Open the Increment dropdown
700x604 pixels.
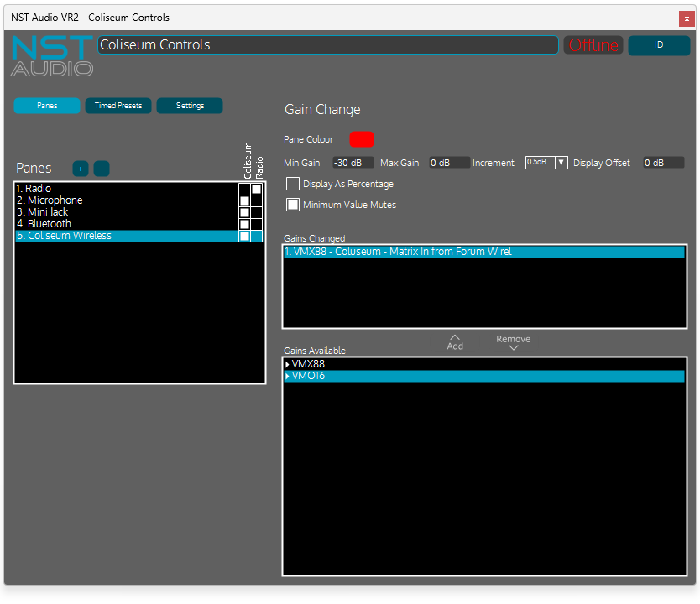546,163
